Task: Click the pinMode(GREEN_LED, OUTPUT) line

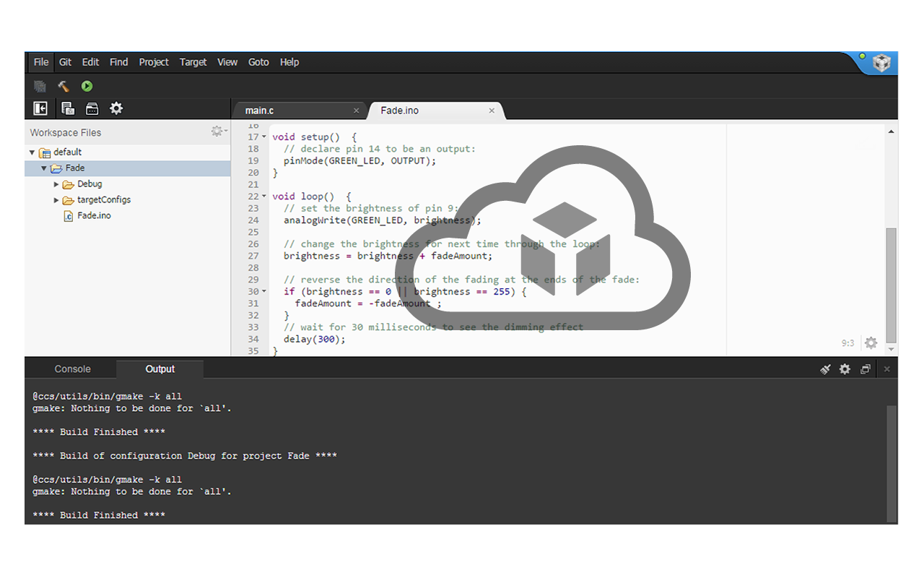Action: click(x=360, y=161)
